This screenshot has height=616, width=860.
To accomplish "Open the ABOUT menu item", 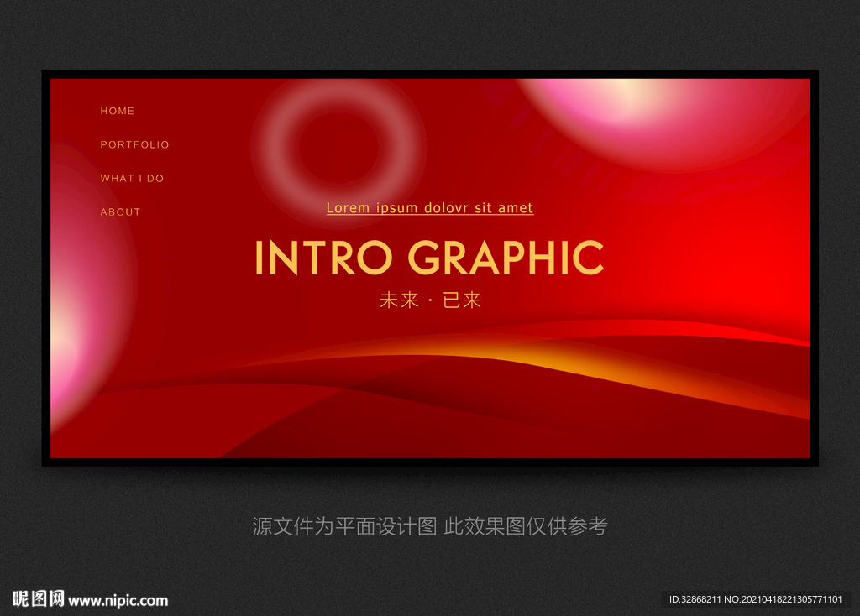I will pyautogui.click(x=120, y=212).
